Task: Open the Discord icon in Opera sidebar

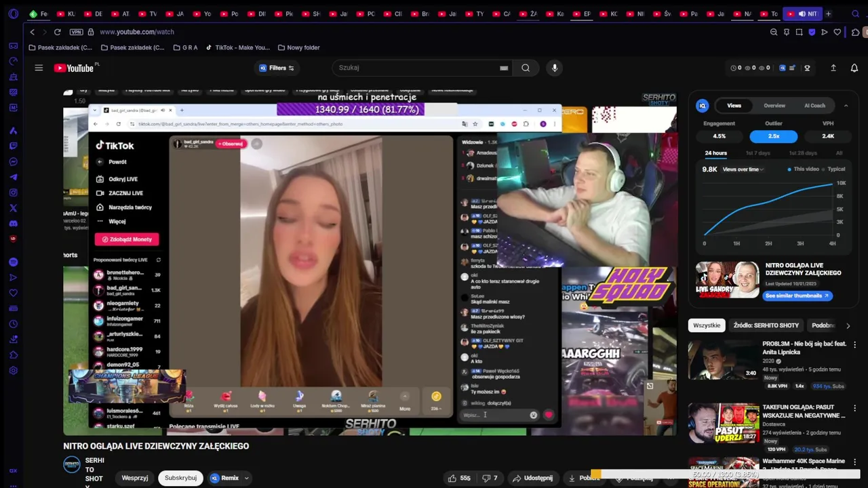Action: (x=13, y=223)
